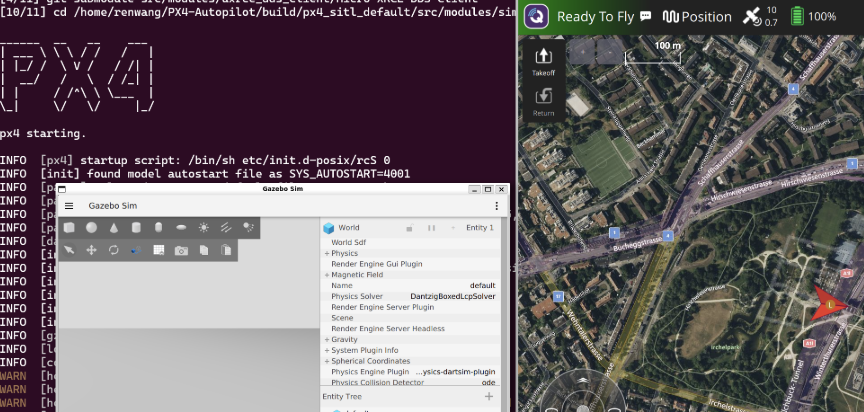Click the GPS satellite status icon
The height and width of the screenshot is (412, 864).
click(750, 17)
